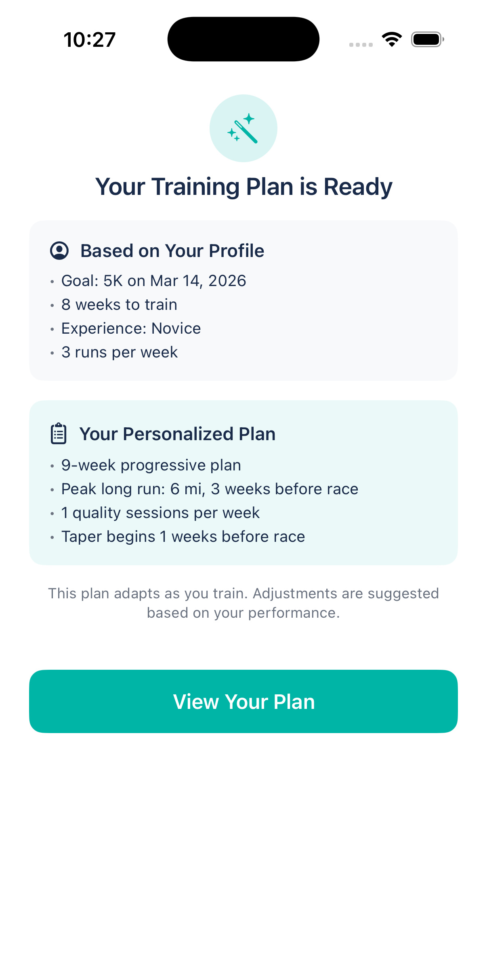Click the "This plan adapts as you train" note

click(243, 603)
